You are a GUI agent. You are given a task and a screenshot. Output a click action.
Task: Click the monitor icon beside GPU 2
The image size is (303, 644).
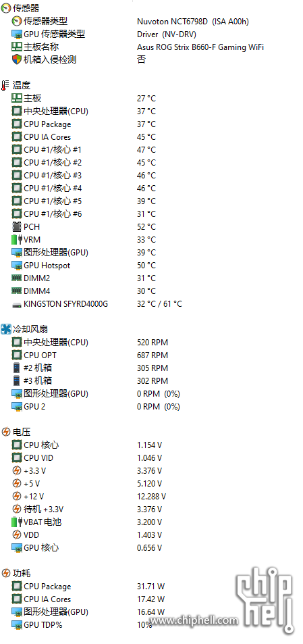point(17,407)
